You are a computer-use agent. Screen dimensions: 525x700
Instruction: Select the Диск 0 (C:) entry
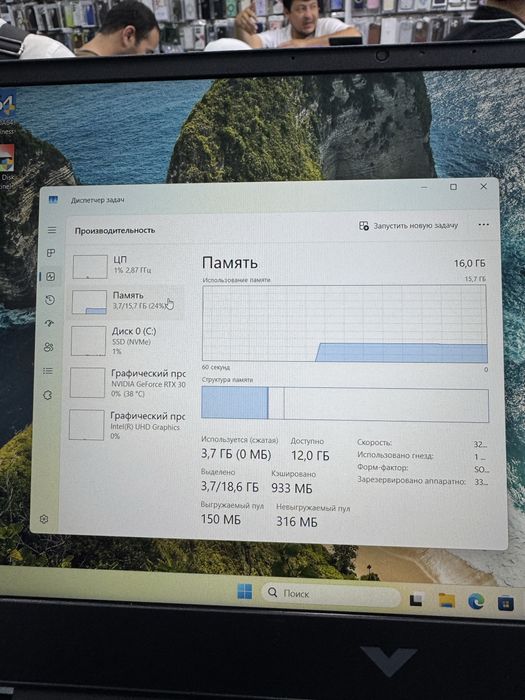pos(126,341)
